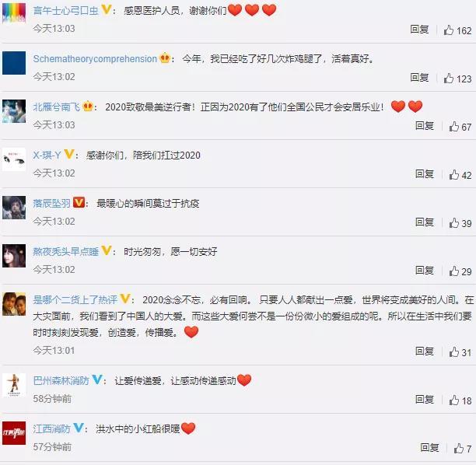This screenshot has width=476, height=465.
Task: Open 巴州森林消防 username link
Action: coord(61,380)
